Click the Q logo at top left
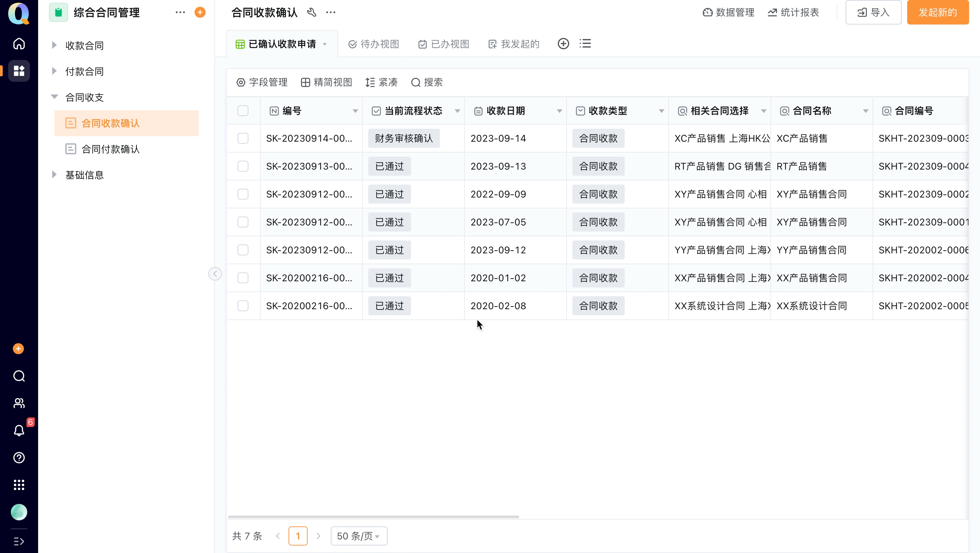 [19, 13]
